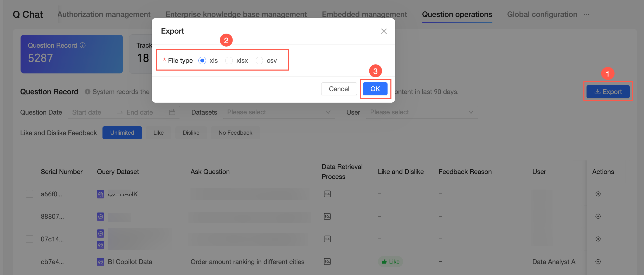Select Unlimited feedback filter
The height and width of the screenshot is (275, 644).
click(x=122, y=133)
